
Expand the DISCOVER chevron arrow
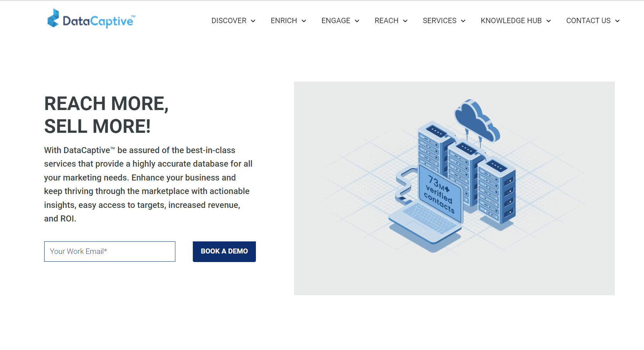pyautogui.click(x=253, y=21)
